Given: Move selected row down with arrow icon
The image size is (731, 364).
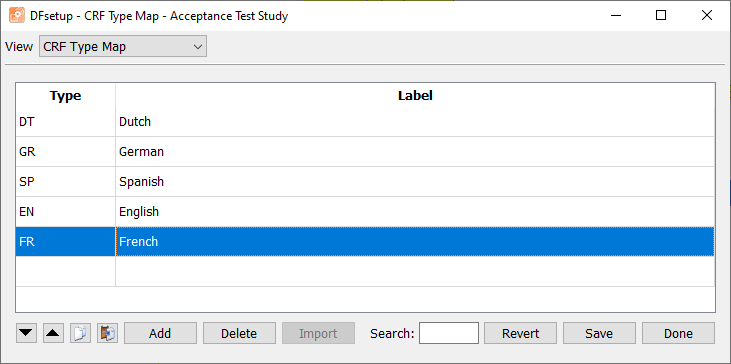Looking at the screenshot, I should [26, 333].
